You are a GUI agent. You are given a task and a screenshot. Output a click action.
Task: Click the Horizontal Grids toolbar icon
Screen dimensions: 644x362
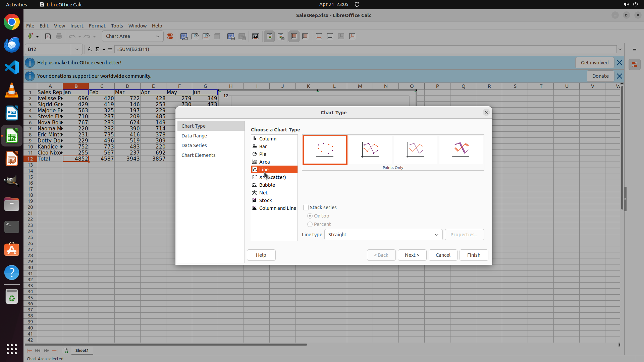click(294, 36)
